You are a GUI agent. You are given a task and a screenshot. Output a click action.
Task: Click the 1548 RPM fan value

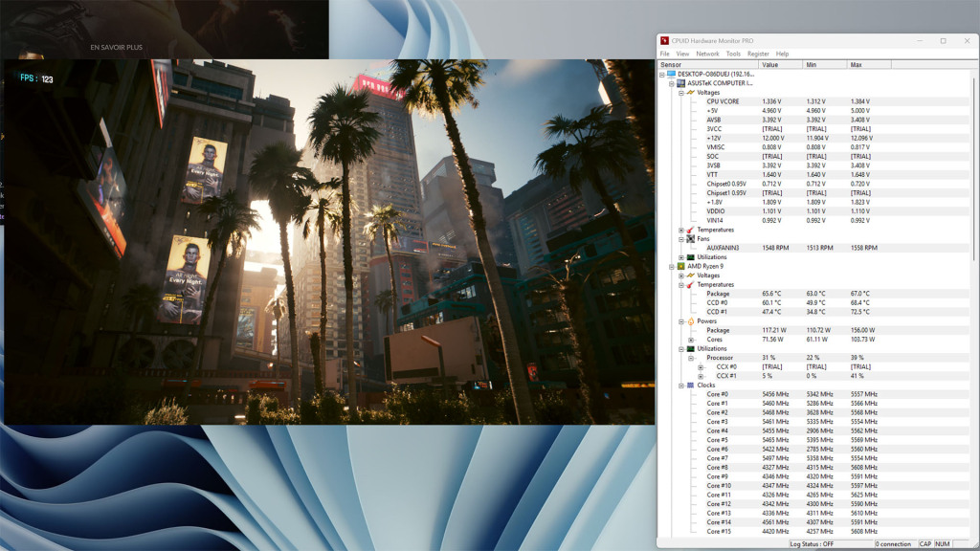(x=775, y=248)
